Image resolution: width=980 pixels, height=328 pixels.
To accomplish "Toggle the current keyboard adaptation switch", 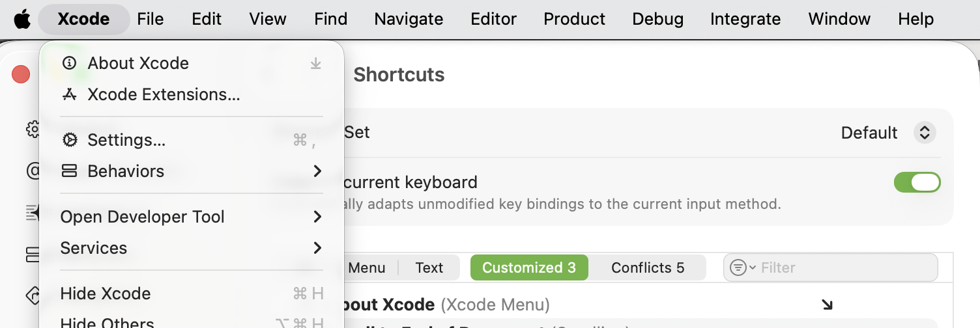I will 917,182.
